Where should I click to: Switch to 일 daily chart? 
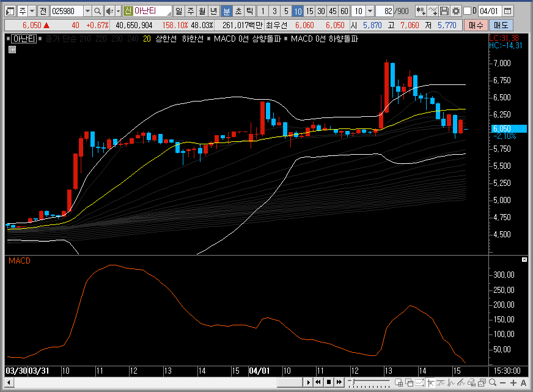pyautogui.click(x=179, y=11)
